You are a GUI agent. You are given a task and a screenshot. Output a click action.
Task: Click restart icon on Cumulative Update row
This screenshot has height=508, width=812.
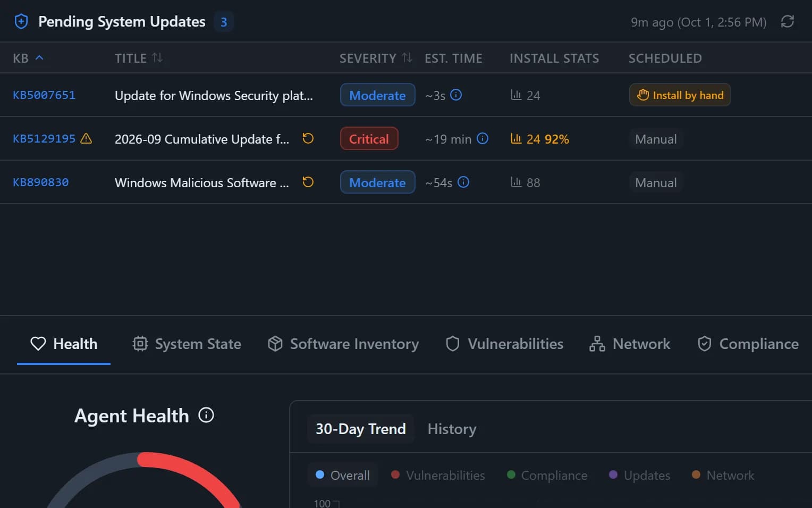tap(308, 138)
